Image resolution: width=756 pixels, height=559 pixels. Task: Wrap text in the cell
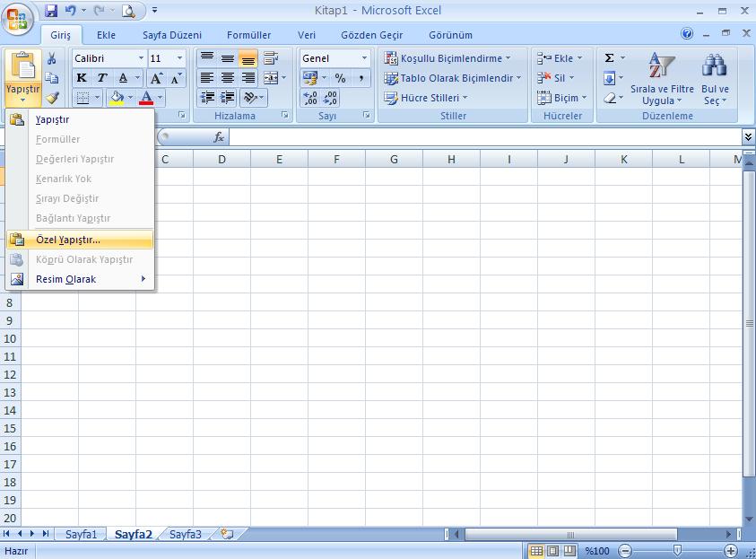(271, 58)
